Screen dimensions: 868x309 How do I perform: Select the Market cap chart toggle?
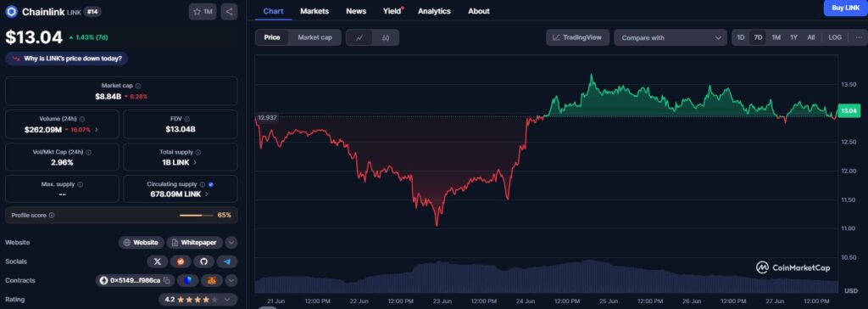(x=315, y=37)
